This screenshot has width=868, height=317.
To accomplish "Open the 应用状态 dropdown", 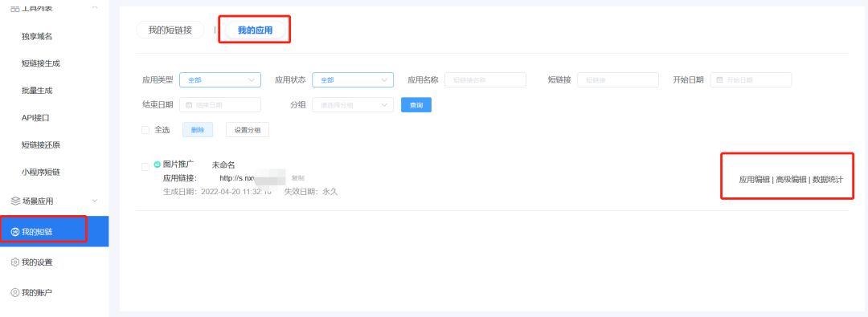I will click(x=353, y=79).
